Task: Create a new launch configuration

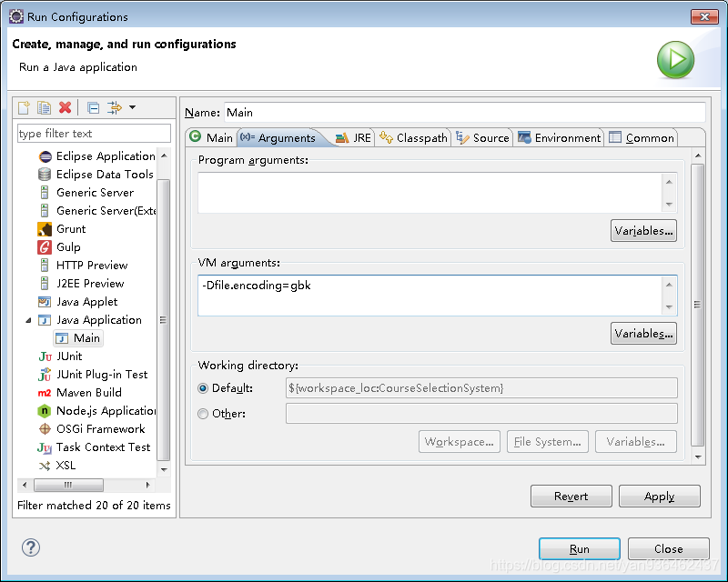Action: coord(24,107)
